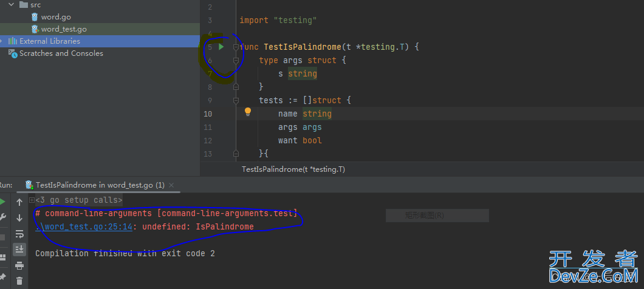Expand the folded '3 go setup calls' block

(x=32, y=200)
